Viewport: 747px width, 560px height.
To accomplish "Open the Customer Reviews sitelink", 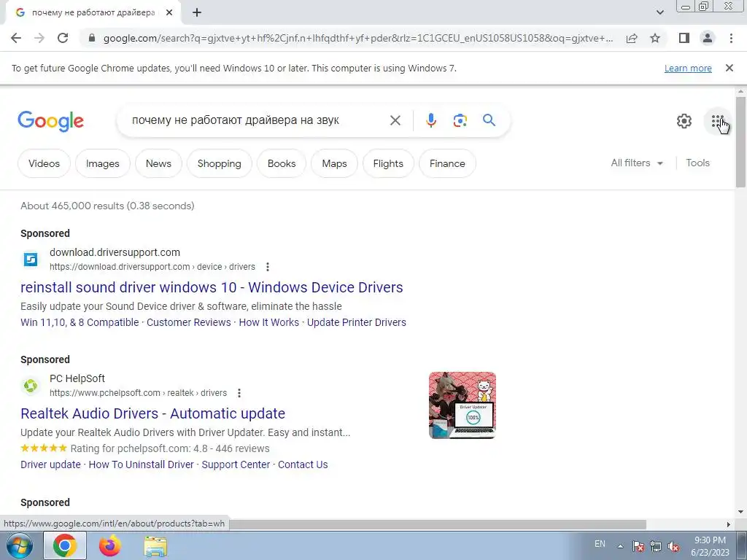I will (189, 322).
